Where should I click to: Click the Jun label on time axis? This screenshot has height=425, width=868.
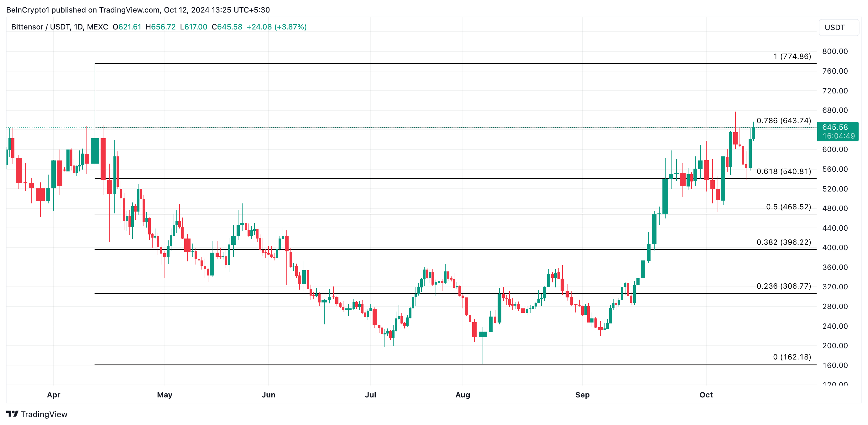point(268,395)
